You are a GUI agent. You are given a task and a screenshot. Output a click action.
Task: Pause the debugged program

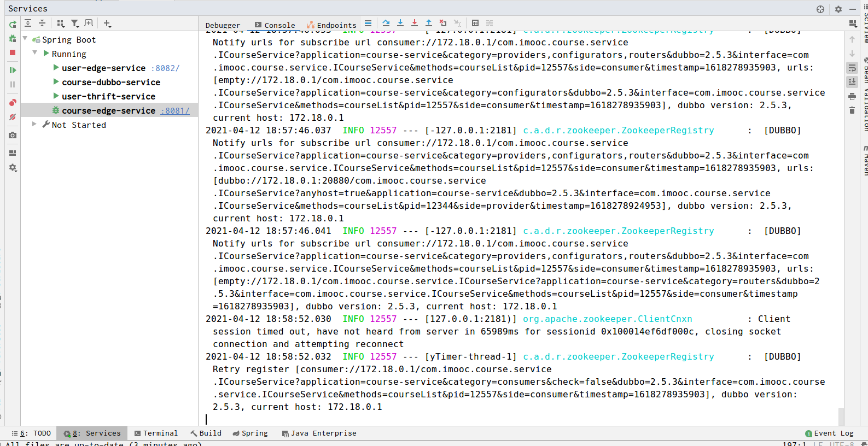coord(13,85)
